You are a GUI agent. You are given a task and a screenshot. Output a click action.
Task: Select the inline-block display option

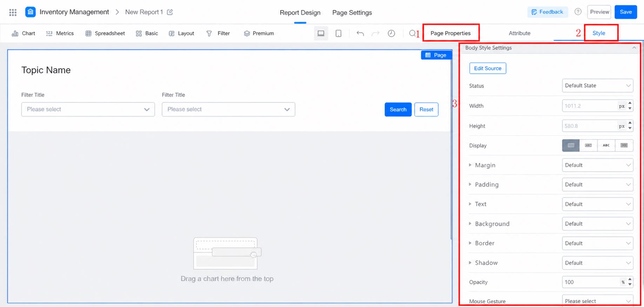coord(589,145)
